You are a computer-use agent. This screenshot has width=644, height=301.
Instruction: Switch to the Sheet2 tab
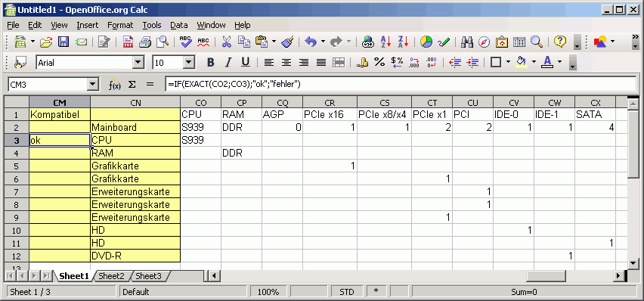pos(111,276)
